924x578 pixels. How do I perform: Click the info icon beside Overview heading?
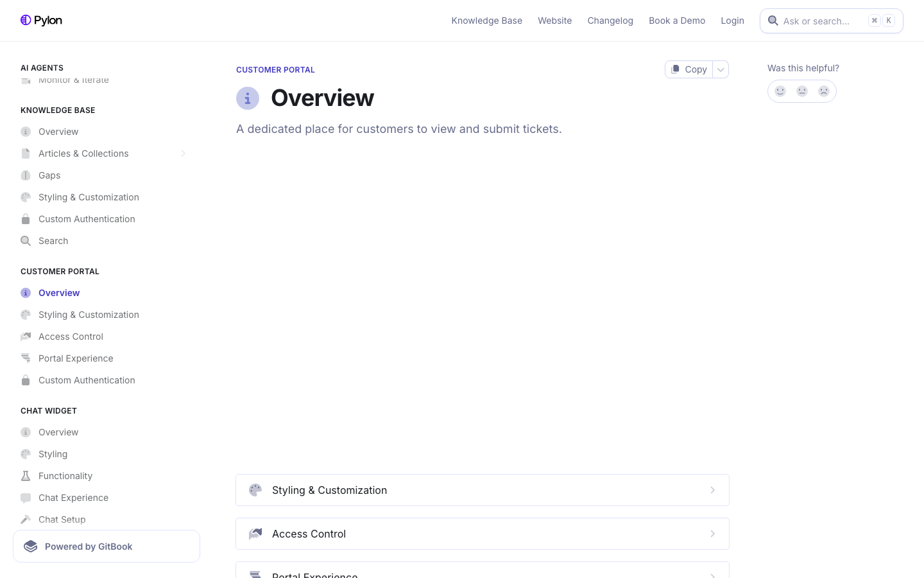(248, 98)
